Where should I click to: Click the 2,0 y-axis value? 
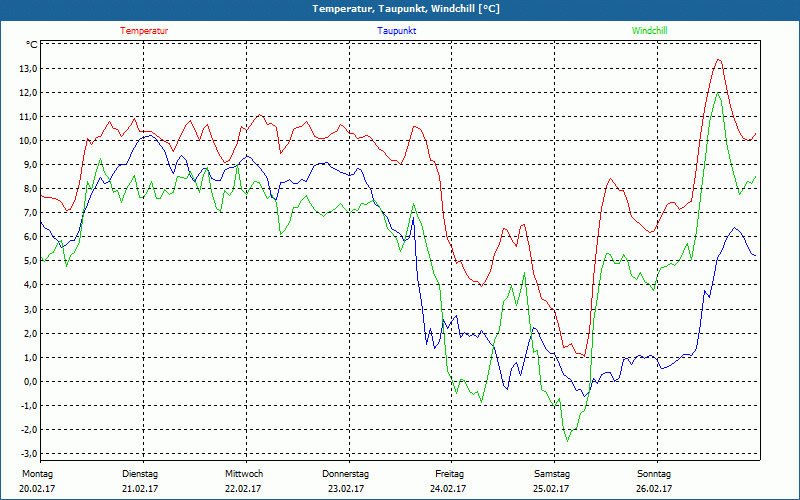click(30, 334)
